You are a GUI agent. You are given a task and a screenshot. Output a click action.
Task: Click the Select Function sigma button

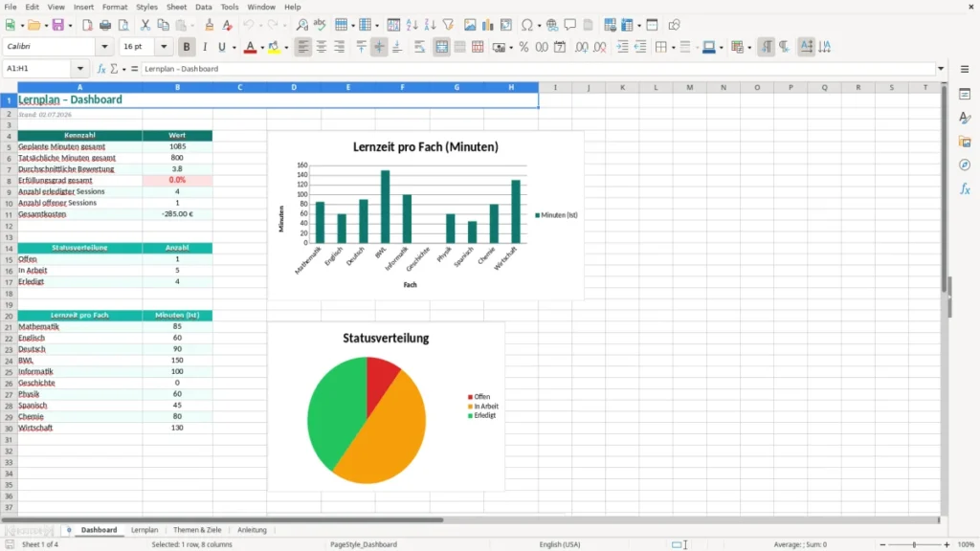pos(114,69)
